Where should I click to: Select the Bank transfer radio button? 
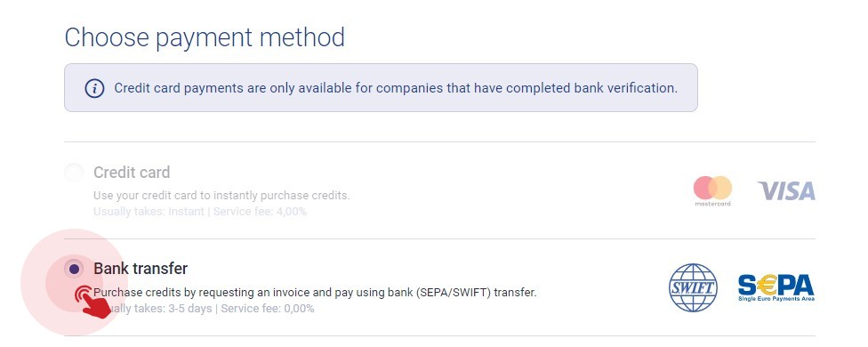coord(74,269)
